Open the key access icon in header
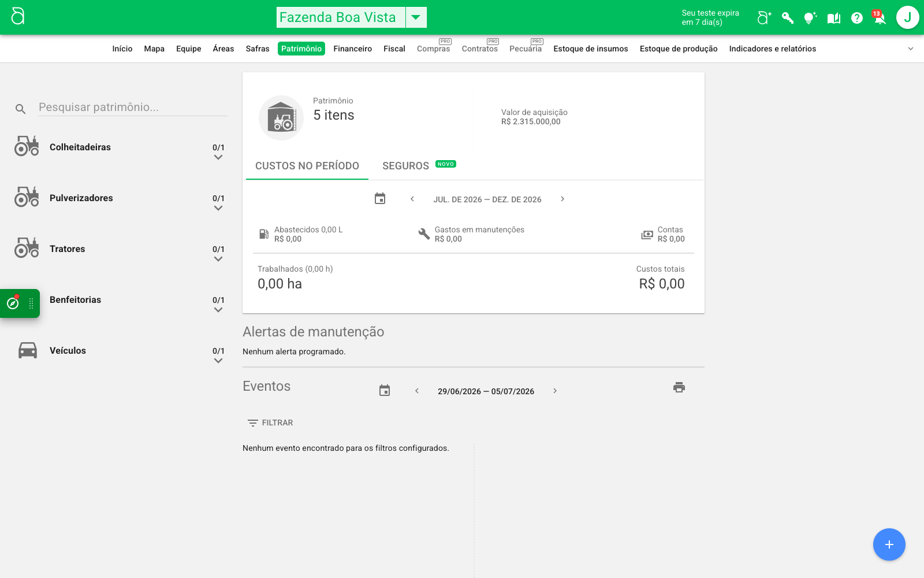This screenshot has height=578, width=924. point(788,18)
